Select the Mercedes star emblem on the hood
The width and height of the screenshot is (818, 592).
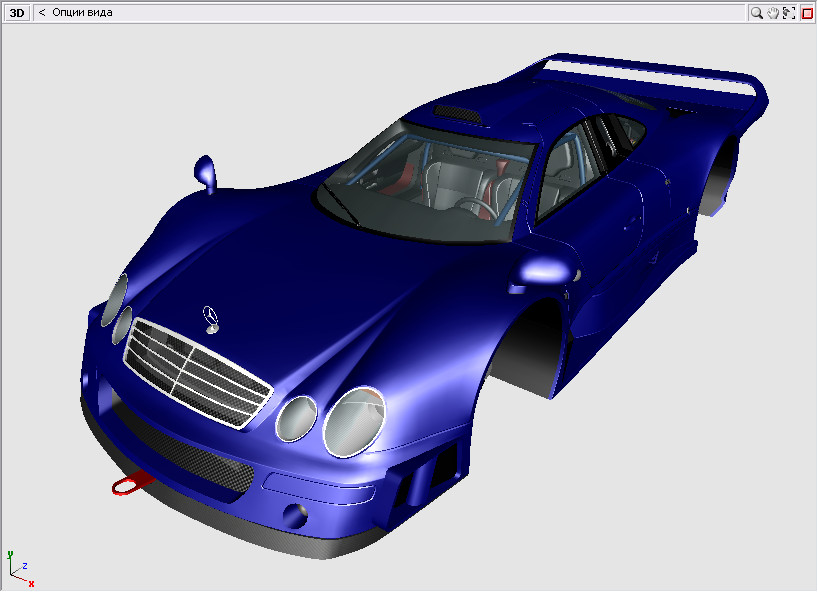click(x=211, y=317)
